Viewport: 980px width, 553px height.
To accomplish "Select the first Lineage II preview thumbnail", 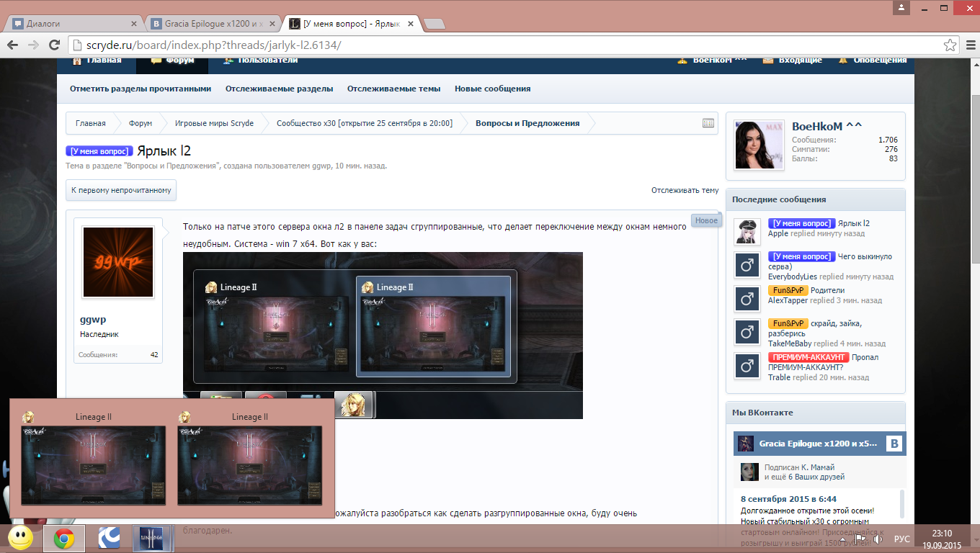I will (x=93, y=464).
